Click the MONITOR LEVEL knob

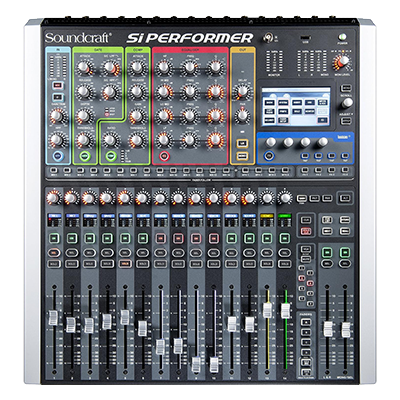(343, 61)
